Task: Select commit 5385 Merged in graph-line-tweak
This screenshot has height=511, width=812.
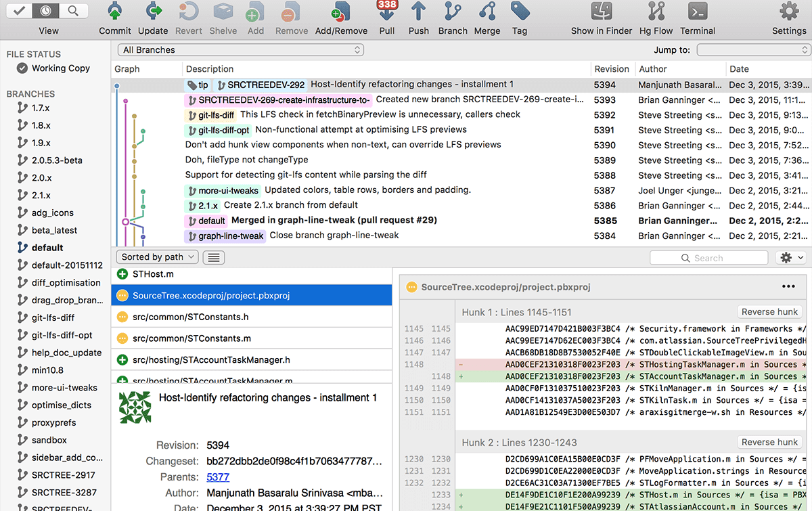Action: tap(461, 221)
